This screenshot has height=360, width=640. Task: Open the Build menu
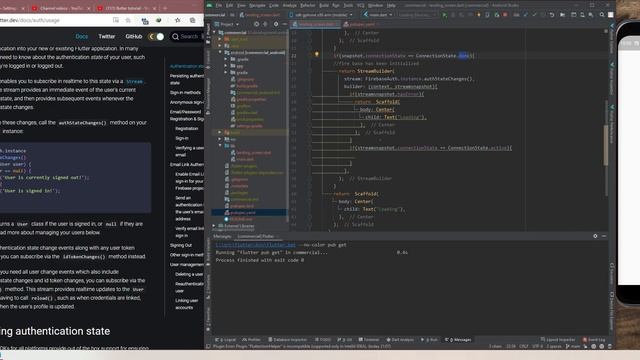324,5
